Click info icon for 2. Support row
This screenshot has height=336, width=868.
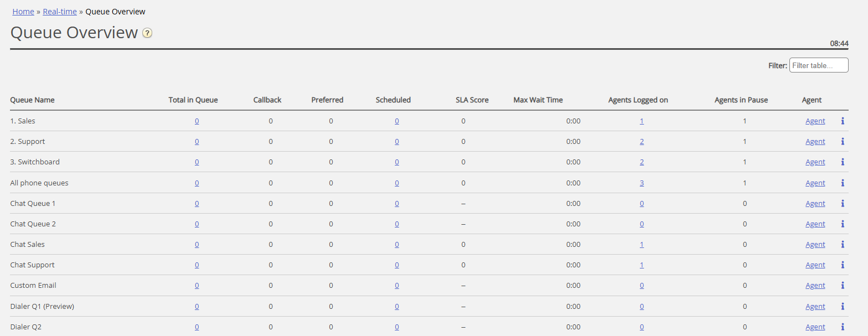[x=842, y=142]
